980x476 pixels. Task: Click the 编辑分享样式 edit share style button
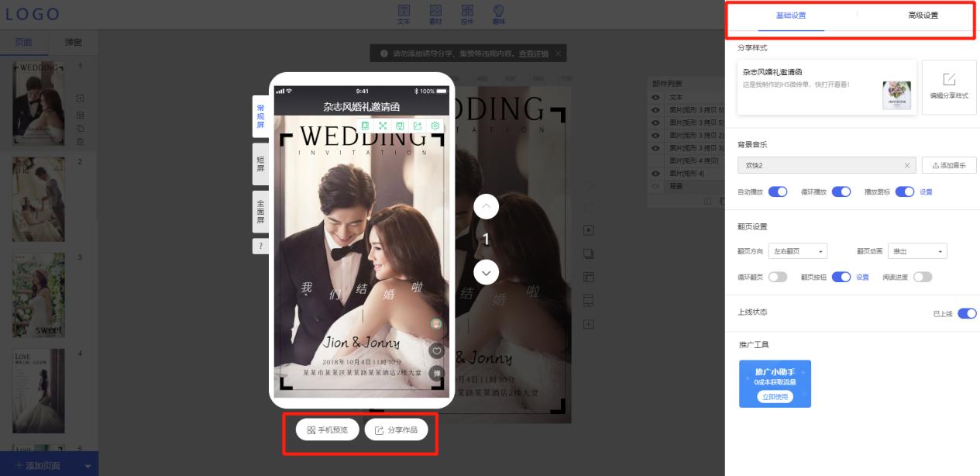point(950,86)
